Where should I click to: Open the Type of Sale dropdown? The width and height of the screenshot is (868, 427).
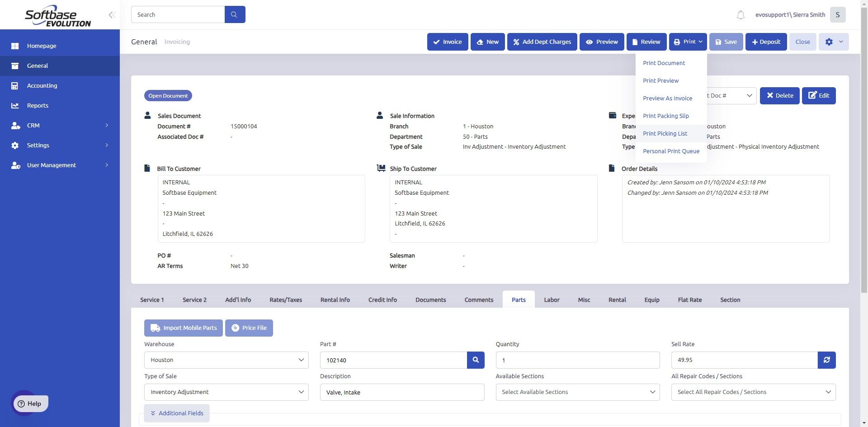pos(226,392)
